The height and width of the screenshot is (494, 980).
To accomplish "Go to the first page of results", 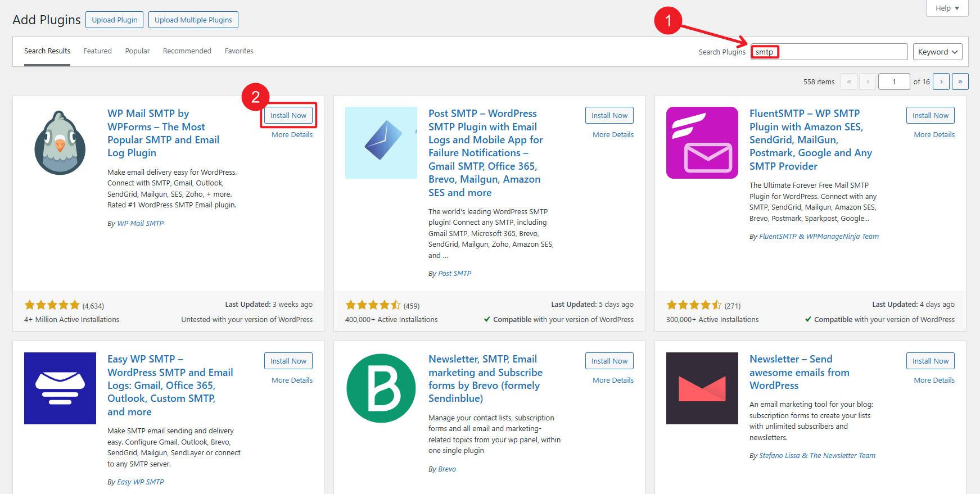I will click(849, 81).
